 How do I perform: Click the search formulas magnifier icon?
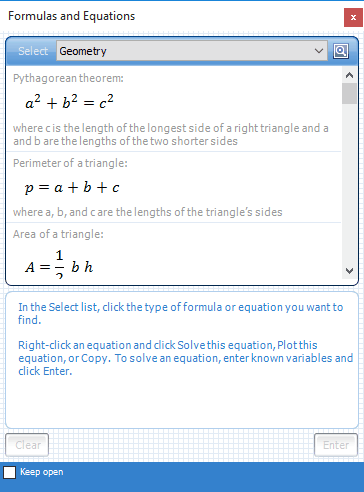341,51
